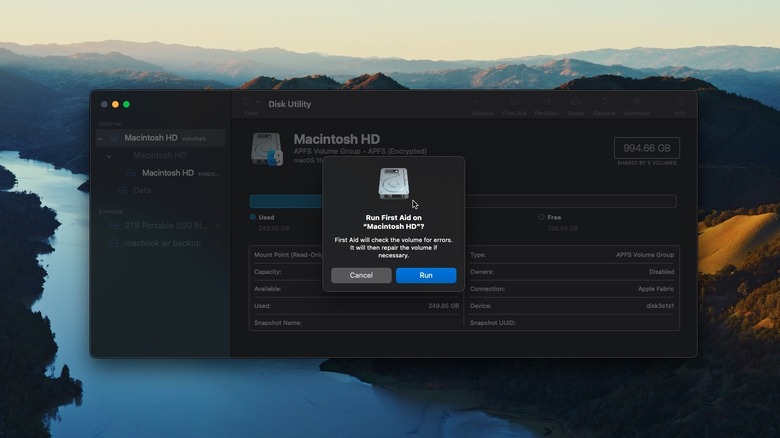Screen dimensions: 780x438
Task: Click the First Aid toolbar icon
Action: [514, 105]
